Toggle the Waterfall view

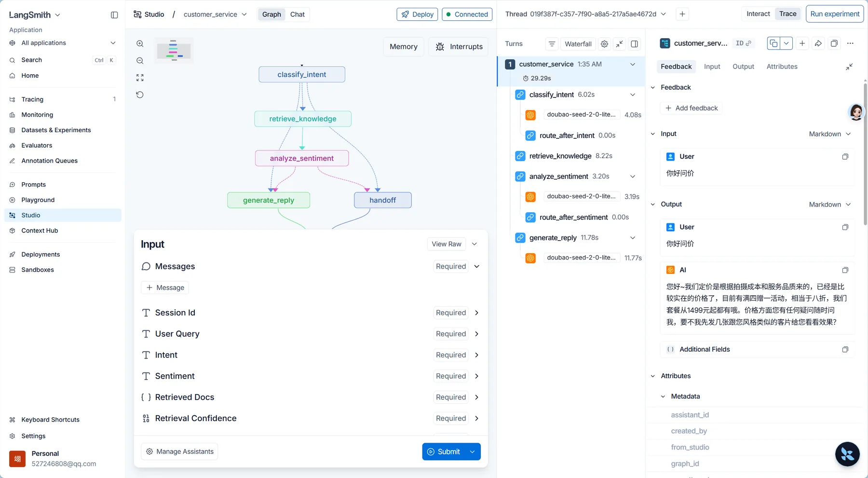[x=578, y=44]
